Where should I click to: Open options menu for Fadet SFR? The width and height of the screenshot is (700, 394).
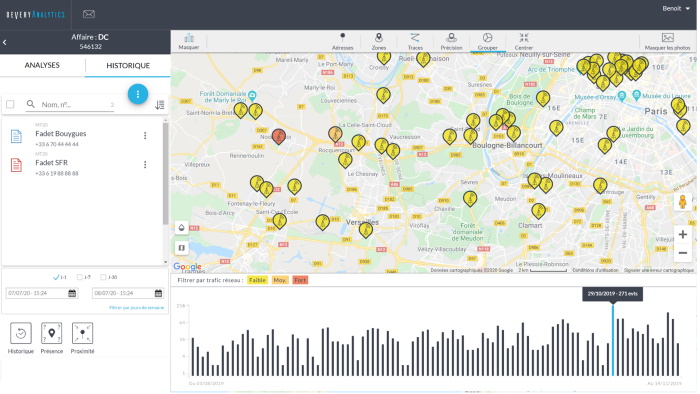tap(145, 165)
